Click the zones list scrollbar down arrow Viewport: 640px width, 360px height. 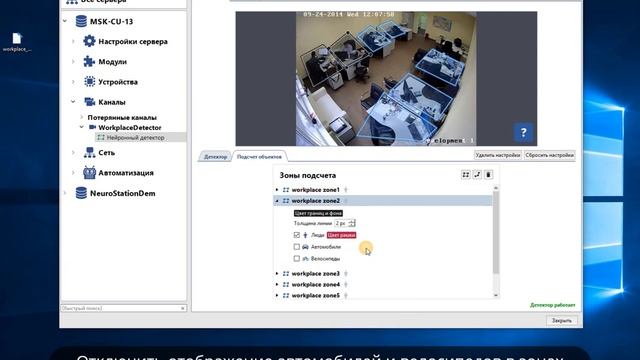point(496,295)
